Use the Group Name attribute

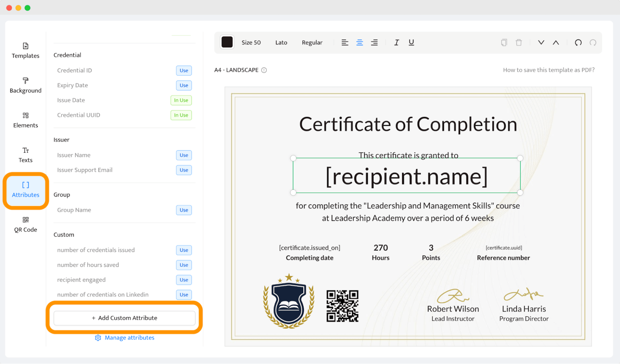coord(182,210)
